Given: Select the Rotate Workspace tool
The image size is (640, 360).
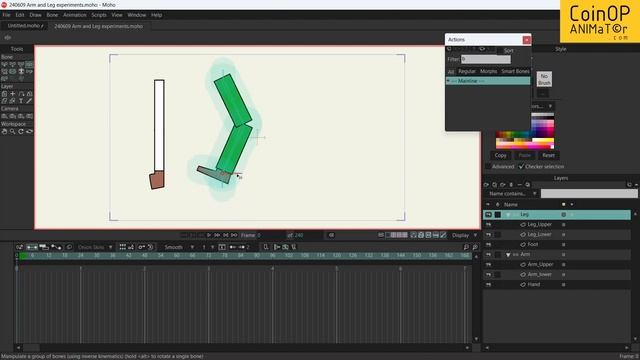Looking at the screenshot, I should click(x=21, y=131).
